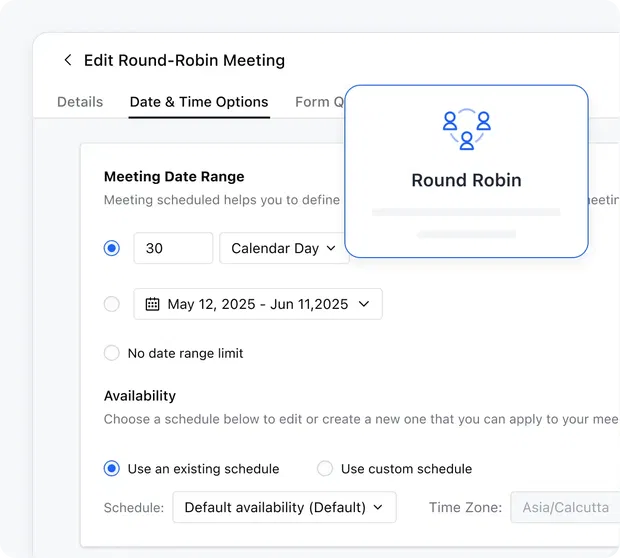Click the Availability heading
This screenshot has width=620, height=558.
click(x=140, y=395)
